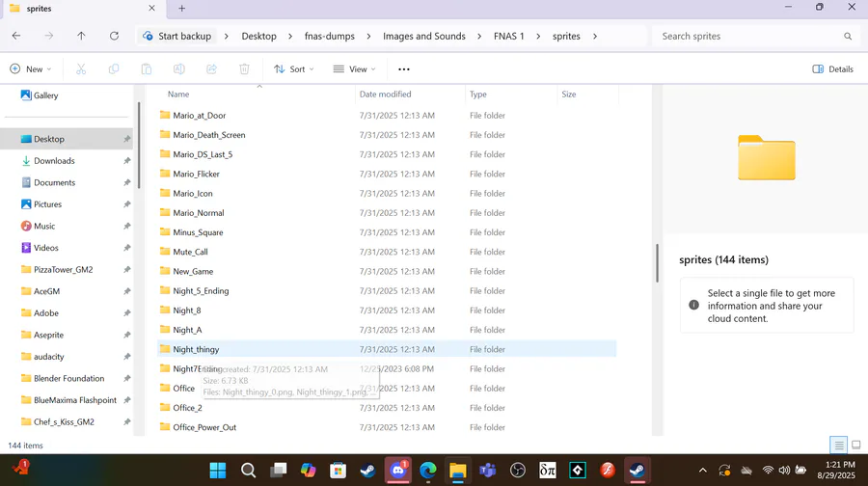Switch to details list view icon
Screen dimensions: 868x486
coord(839,445)
